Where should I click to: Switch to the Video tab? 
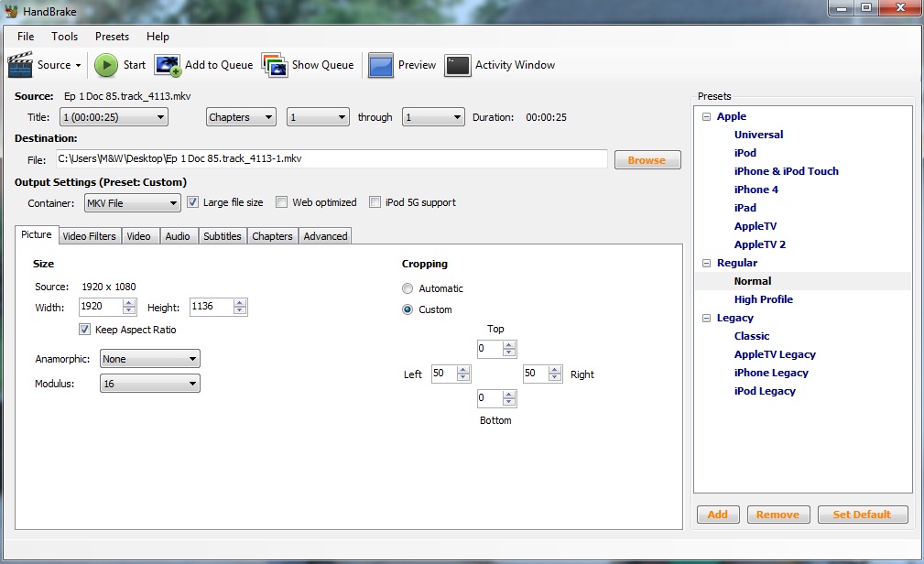[138, 236]
